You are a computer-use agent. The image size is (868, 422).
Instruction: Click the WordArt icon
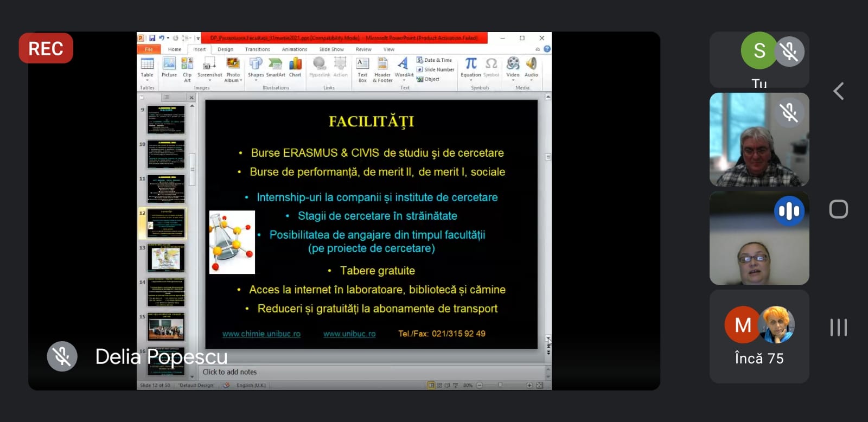[x=403, y=63]
